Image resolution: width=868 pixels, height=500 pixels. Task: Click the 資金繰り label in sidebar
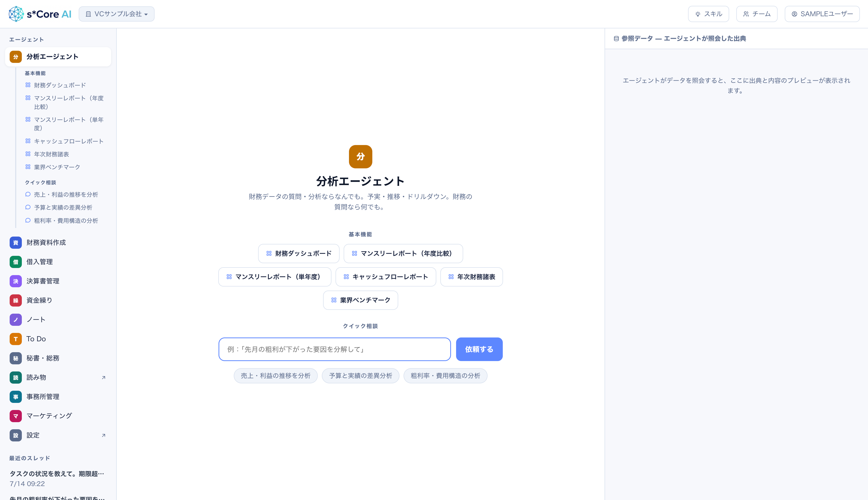tap(39, 300)
